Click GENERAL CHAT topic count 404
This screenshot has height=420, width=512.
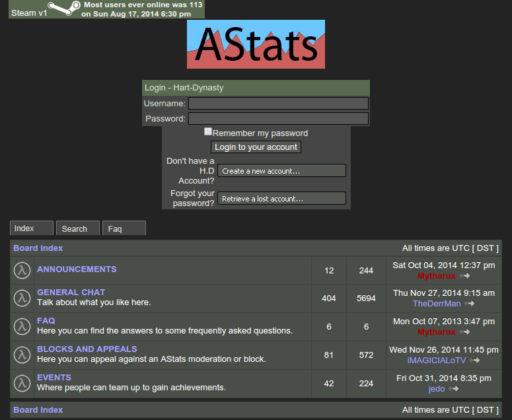pos(329,298)
